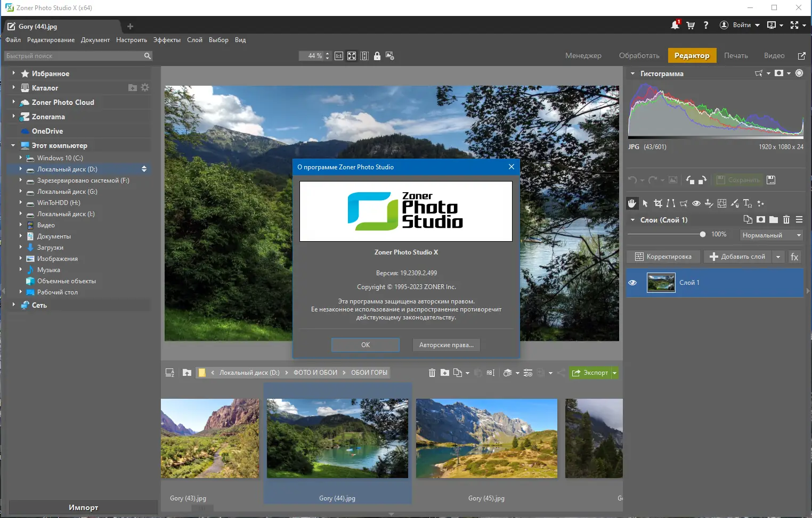Click the Добавить слой button
Image resolution: width=812 pixels, height=518 pixels.
coord(738,257)
